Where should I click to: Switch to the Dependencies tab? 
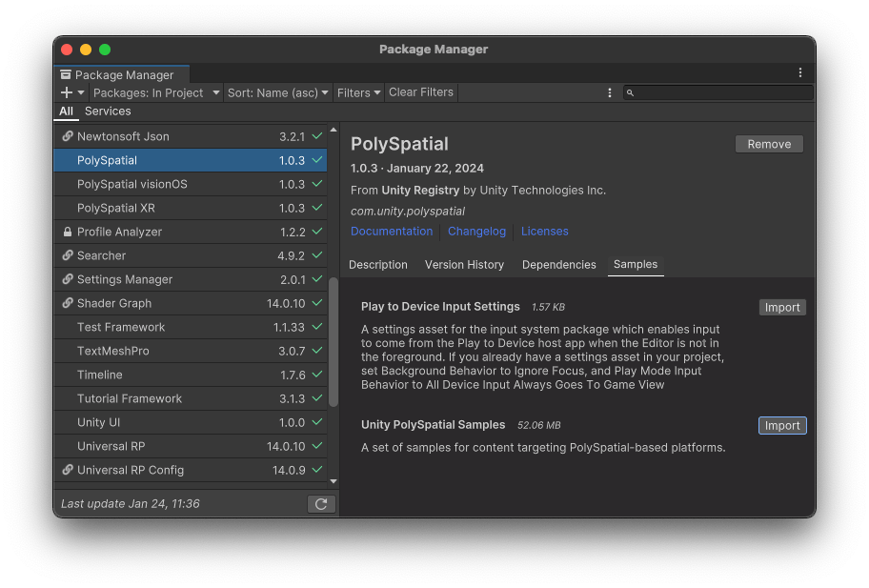[558, 265]
